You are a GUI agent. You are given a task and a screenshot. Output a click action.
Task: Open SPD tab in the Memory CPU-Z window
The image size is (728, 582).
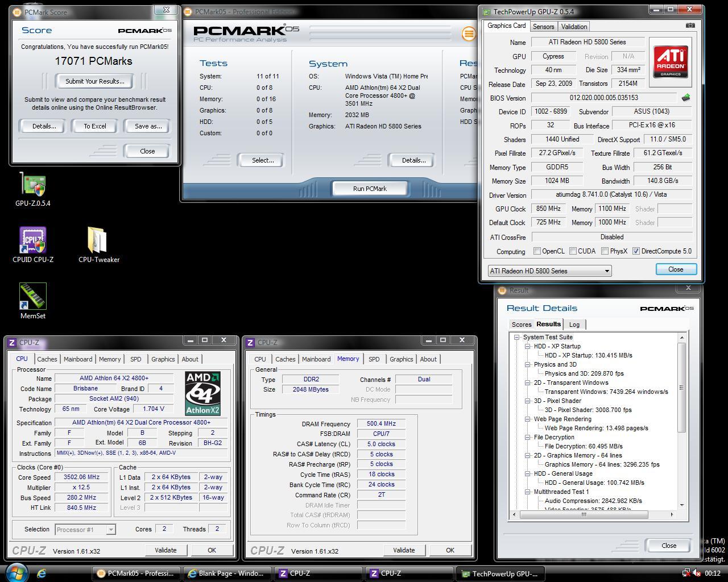(x=374, y=359)
